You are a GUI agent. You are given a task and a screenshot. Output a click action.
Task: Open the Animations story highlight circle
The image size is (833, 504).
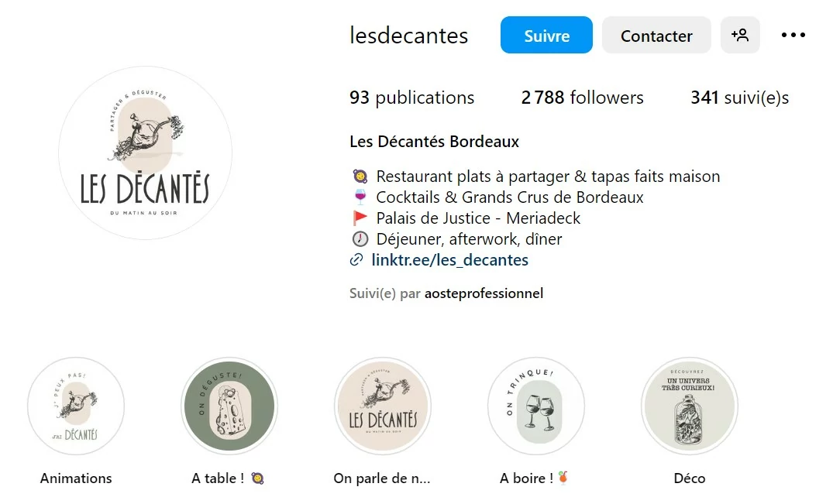pyautogui.click(x=76, y=406)
